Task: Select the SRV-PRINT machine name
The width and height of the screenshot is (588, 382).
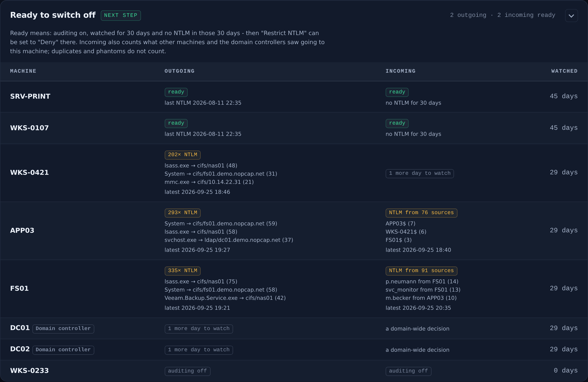Action: 30,96
